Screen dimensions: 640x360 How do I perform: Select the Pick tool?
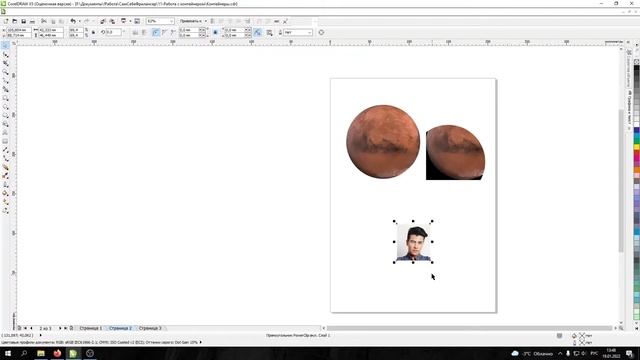pyautogui.click(x=5, y=45)
